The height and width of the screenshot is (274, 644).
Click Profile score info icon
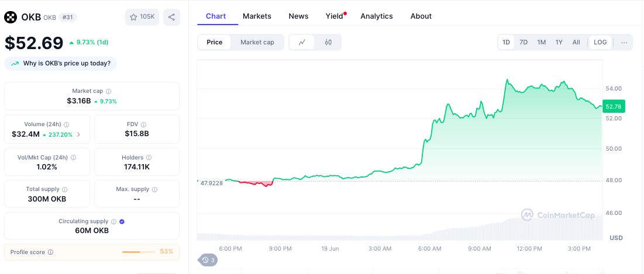50,252
